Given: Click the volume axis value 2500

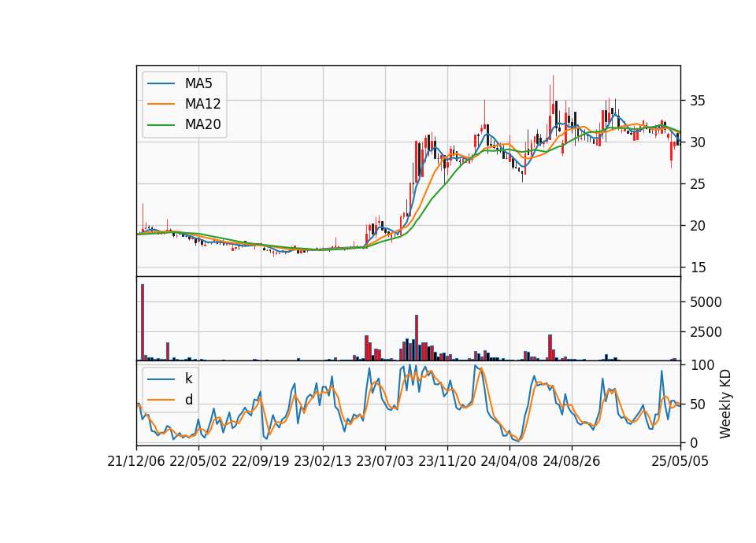Looking at the screenshot, I should (706, 332).
